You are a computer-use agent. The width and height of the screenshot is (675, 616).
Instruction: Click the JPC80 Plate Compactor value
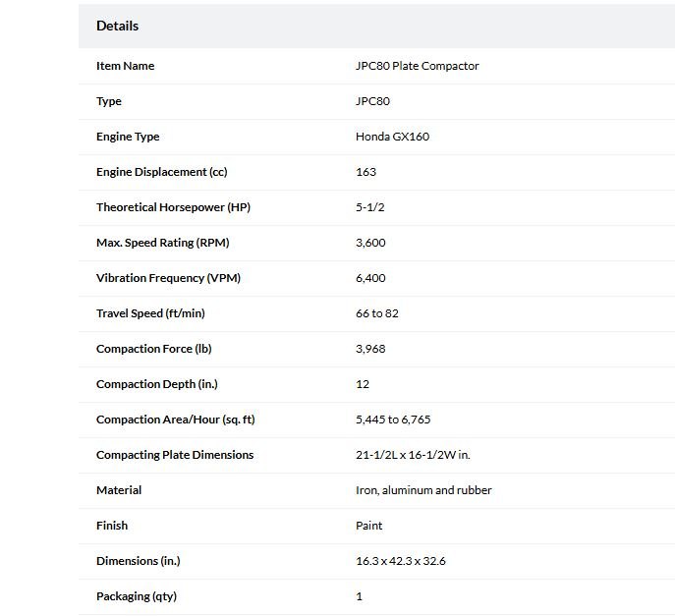[x=418, y=66]
